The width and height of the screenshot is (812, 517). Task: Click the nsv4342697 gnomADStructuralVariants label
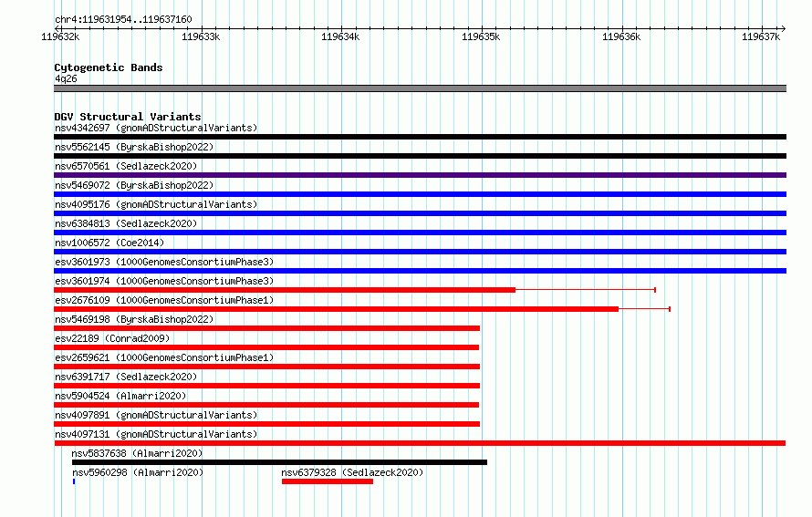(156, 128)
